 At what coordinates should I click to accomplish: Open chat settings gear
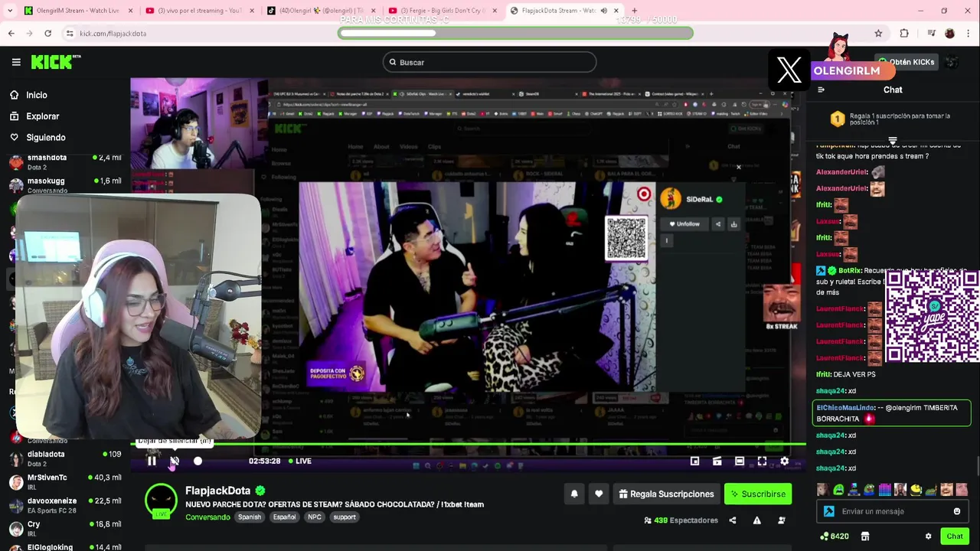(928, 536)
